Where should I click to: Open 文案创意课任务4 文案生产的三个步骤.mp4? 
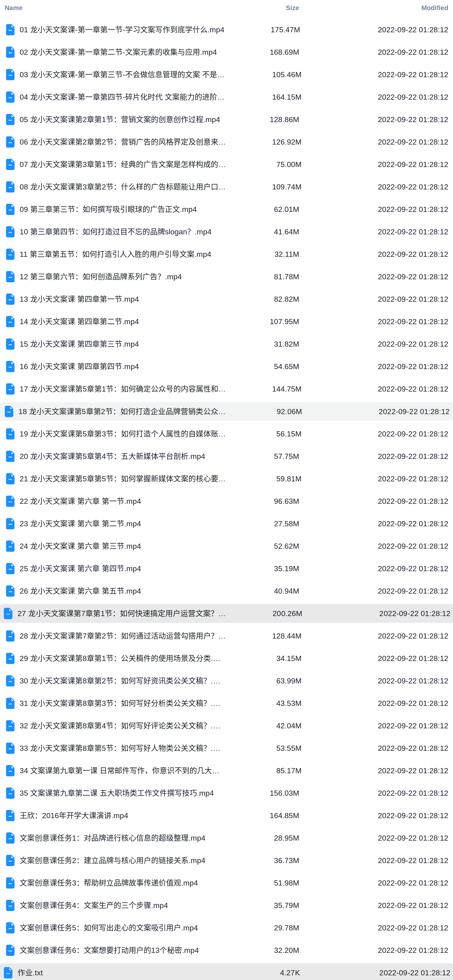tap(94, 905)
